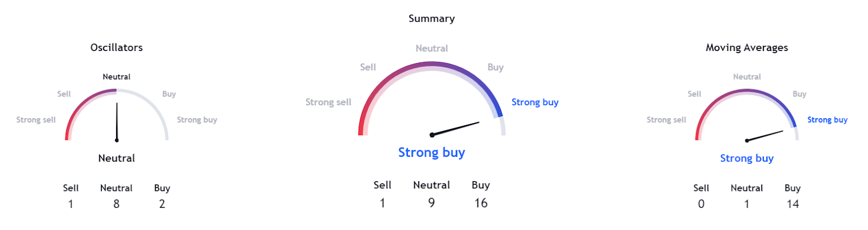Click the Oscillators gauge title
The image size is (868, 230).
[x=117, y=48]
